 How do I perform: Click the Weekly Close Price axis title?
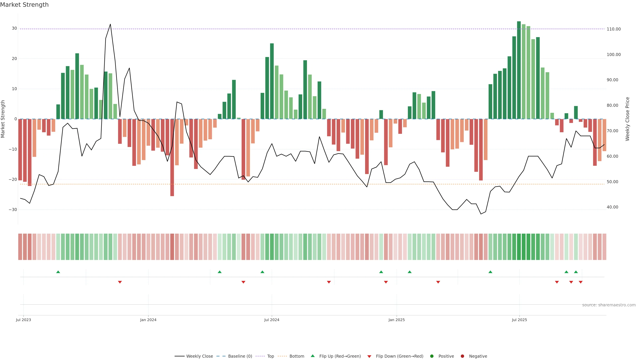point(628,119)
